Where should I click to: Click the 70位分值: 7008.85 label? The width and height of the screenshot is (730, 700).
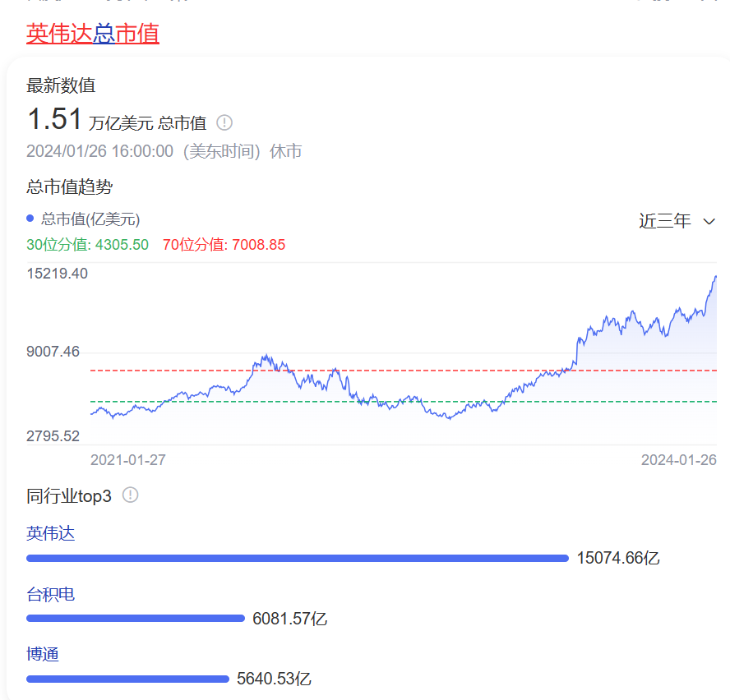tap(224, 245)
